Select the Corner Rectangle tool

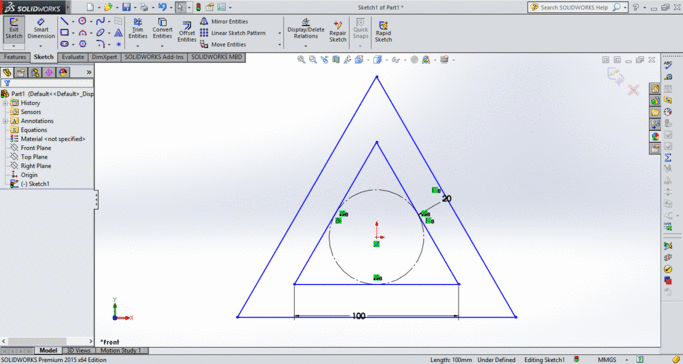[x=64, y=33]
